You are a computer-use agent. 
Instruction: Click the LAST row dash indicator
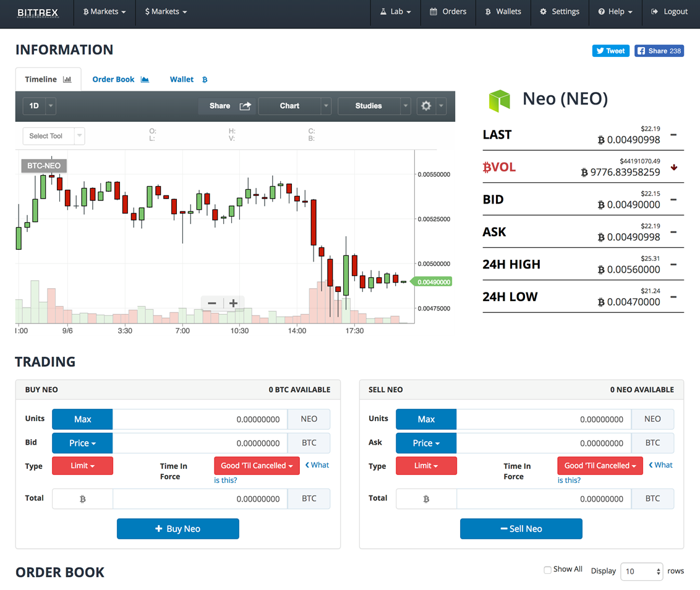click(x=673, y=134)
